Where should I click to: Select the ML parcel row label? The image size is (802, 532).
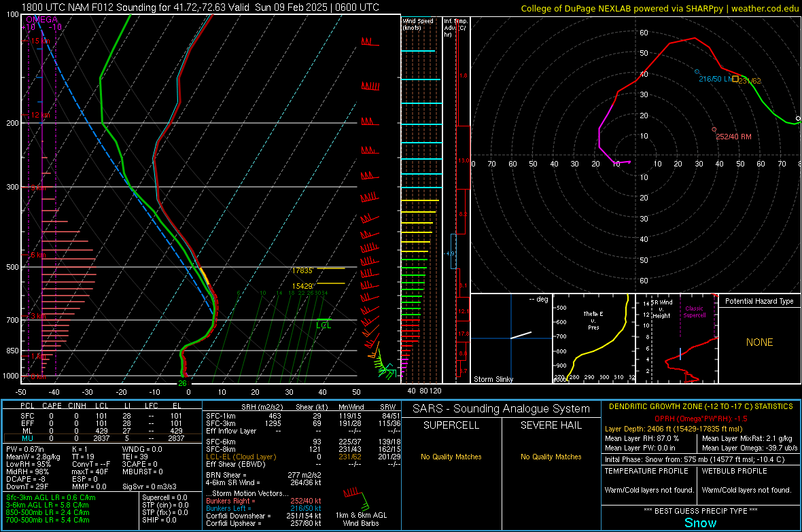(x=27, y=431)
